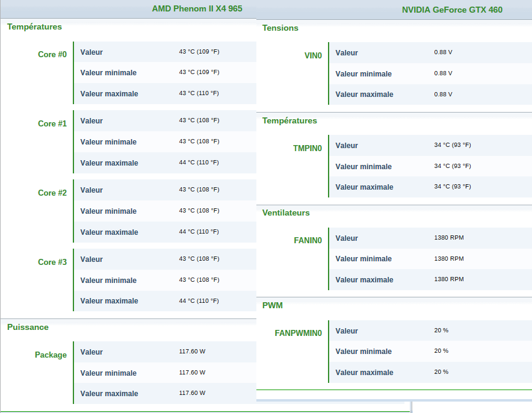Select the Ventilateurs section heading

pos(286,213)
